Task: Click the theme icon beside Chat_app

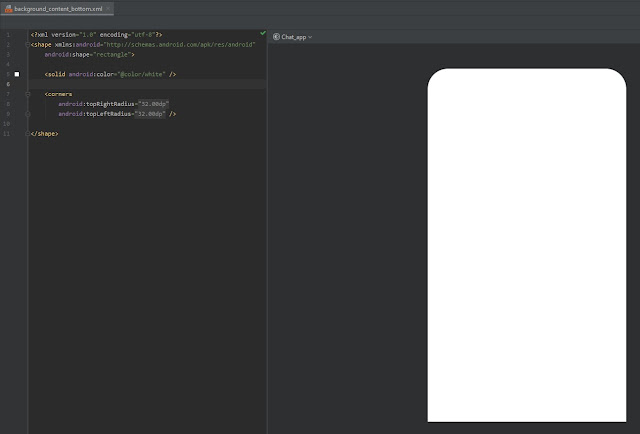Action: click(x=276, y=36)
